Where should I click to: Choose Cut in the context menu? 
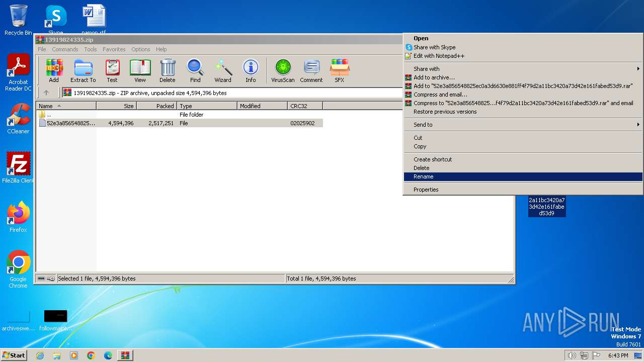pyautogui.click(x=523, y=138)
